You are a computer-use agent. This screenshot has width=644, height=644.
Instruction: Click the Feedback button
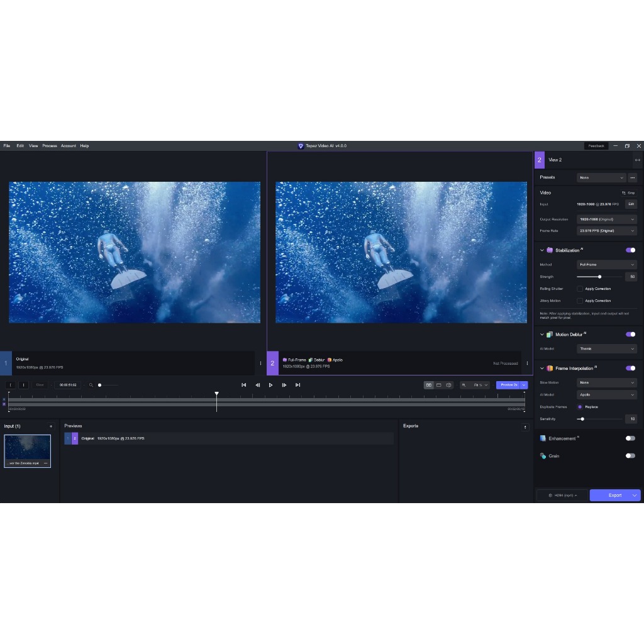[596, 146]
